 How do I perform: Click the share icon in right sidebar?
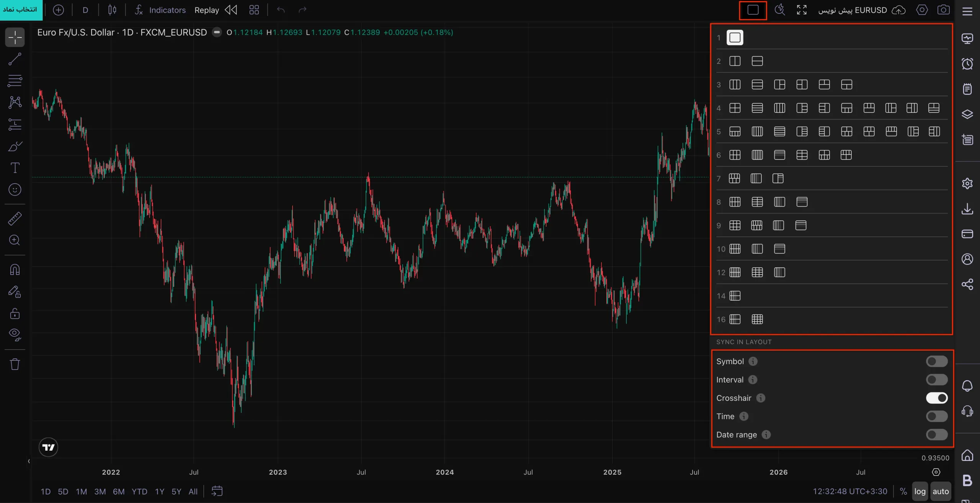pyautogui.click(x=967, y=285)
